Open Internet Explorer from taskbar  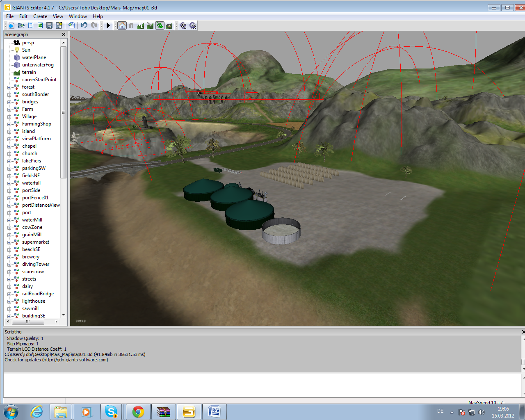tap(37, 412)
